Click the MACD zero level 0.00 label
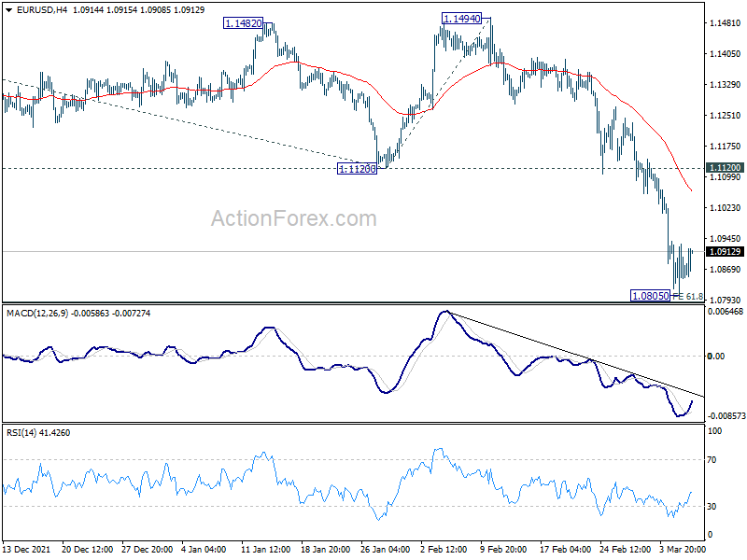The width and height of the screenshot is (747, 560). (x=716, y=357)
